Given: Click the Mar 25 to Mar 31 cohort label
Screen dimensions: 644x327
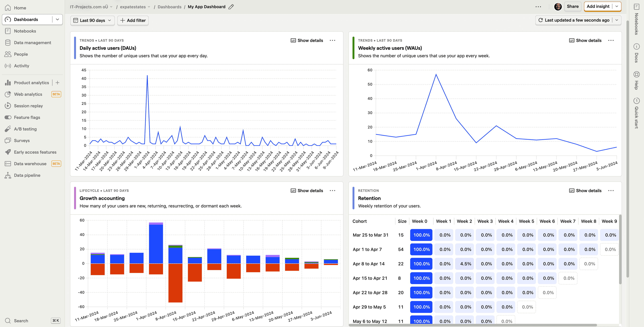Looking at the screenshot, I should (370, 235).
